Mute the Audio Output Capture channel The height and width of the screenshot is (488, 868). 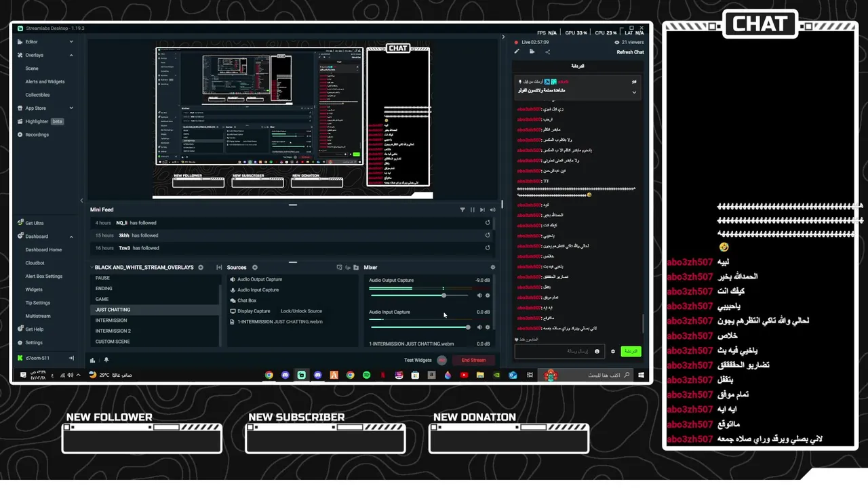[479, 296]
